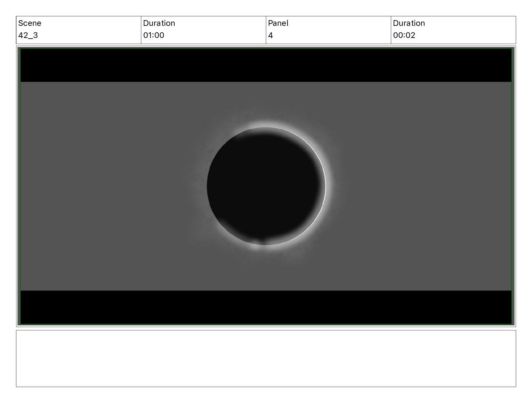Select the Scene value 42_3
Viewport: 532px width, 411px height.
point(28,35)
